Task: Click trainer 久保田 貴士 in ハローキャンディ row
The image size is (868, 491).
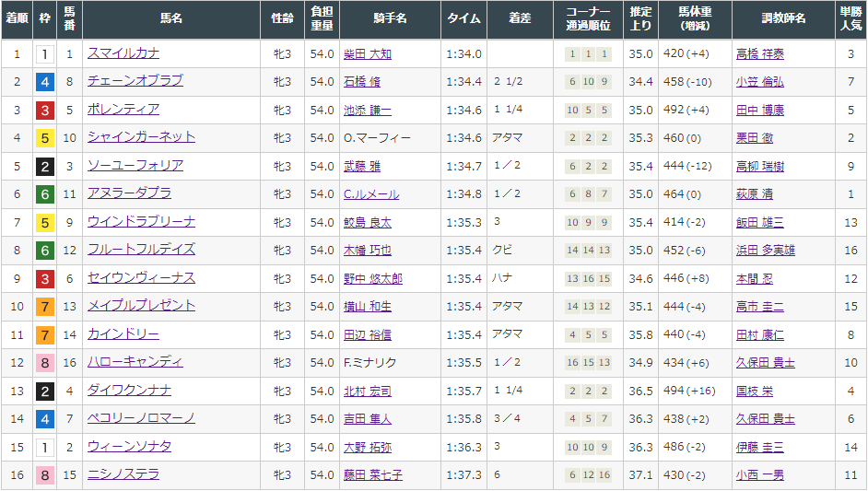Action: coord(766,363)
